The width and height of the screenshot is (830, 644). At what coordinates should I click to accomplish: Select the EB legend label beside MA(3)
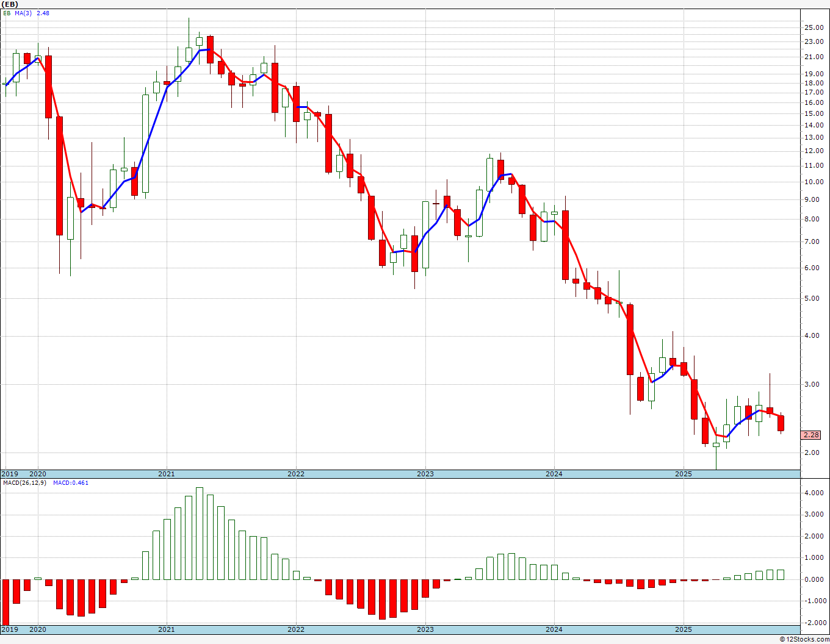pos(7,13)
